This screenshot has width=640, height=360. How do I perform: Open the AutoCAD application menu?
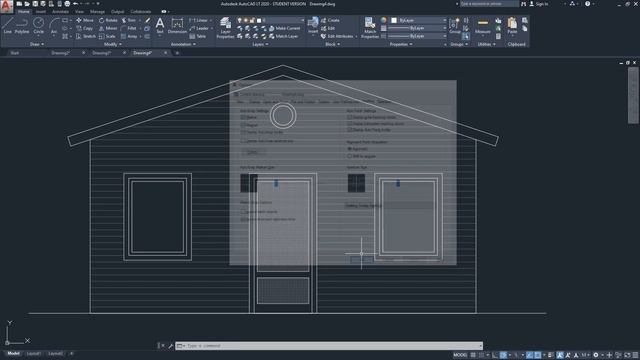pyautogui.click(x=6, y=6)
